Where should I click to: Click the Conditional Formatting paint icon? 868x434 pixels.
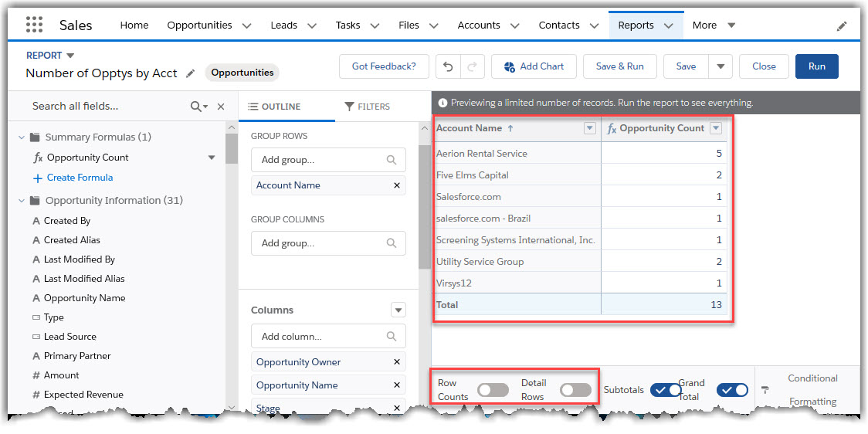coord(765,390)
